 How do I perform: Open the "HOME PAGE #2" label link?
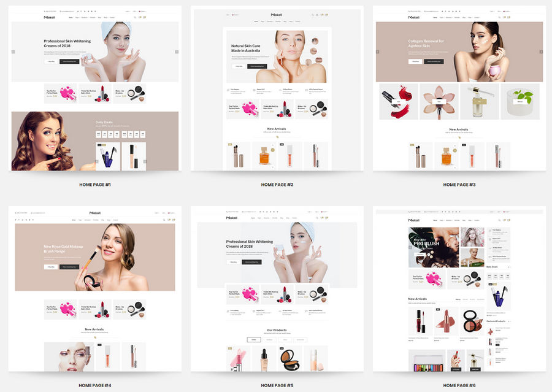point(277,185)
